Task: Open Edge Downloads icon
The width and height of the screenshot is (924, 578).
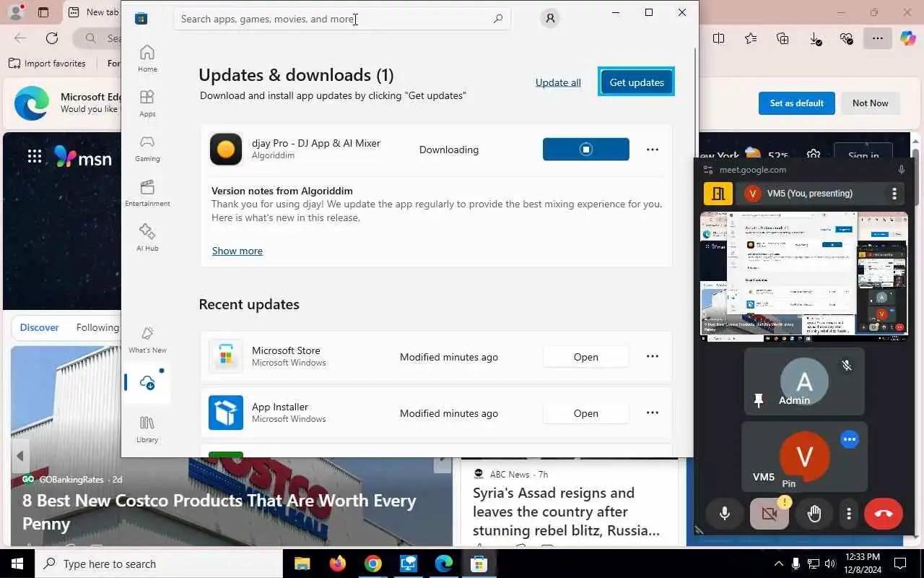Action: coord(815,39)
